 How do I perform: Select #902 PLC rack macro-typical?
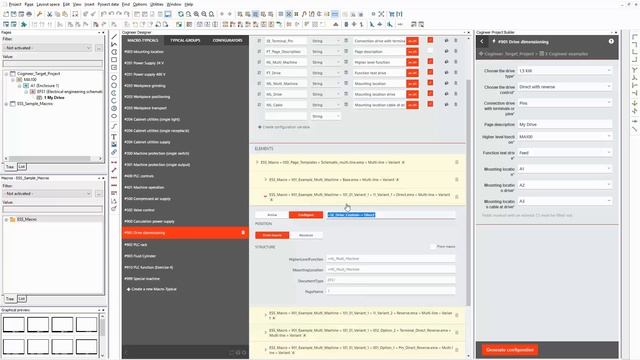point(136,244)
